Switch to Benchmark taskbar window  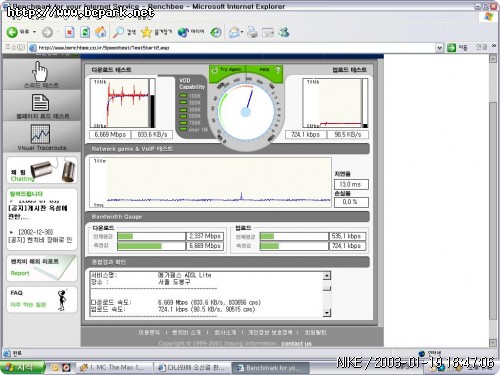[270, 368]
